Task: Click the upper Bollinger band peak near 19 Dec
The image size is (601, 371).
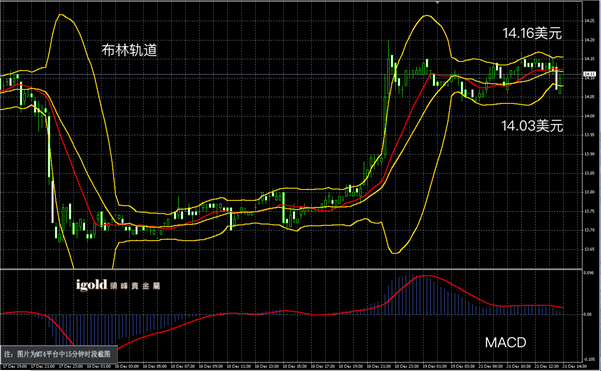Action: click(x=426, y=16)
